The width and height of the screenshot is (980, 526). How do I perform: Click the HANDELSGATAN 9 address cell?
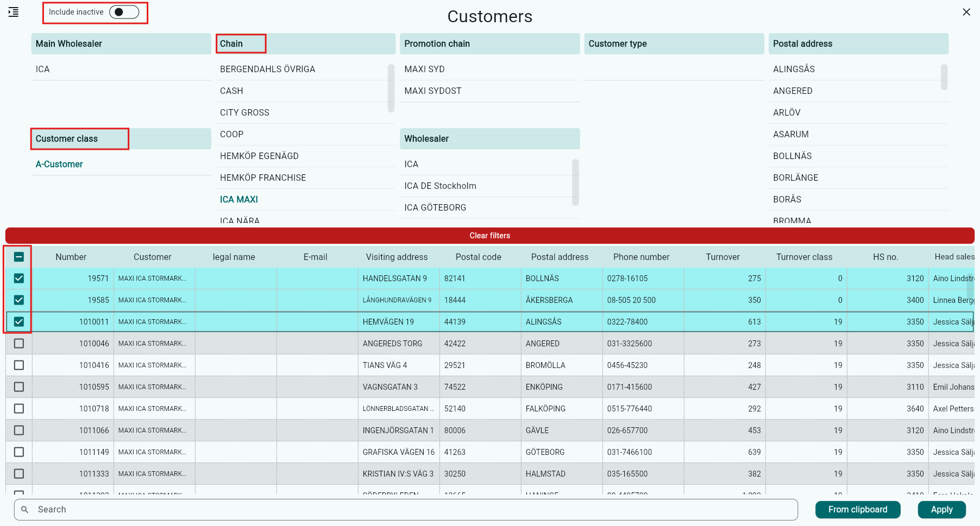[x=399, y=278]
